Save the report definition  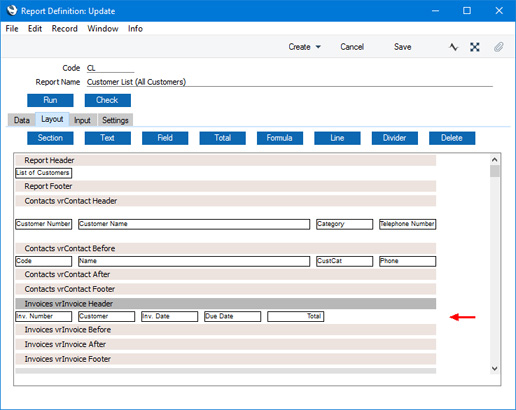tap(402, 47)
